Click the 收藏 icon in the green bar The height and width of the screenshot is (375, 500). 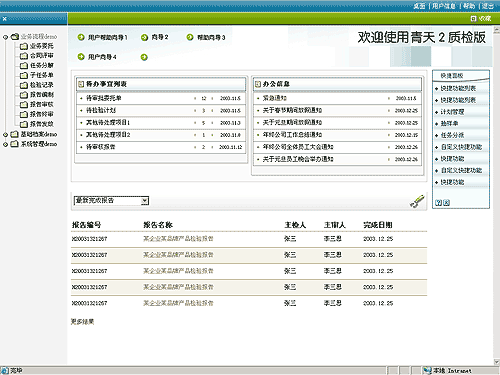click(473, 19)
